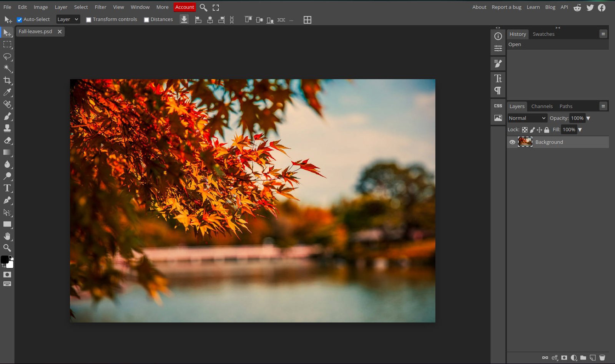Open the Filter menu

pos(100,7)
